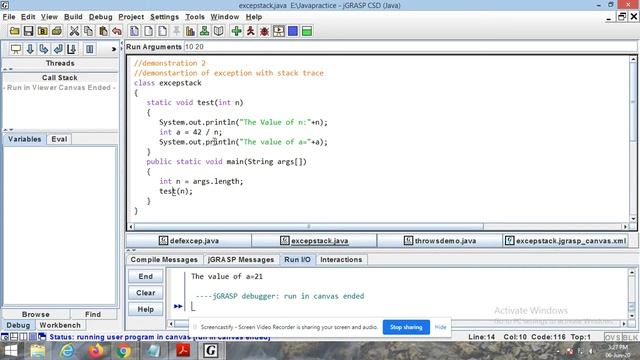
Task: Collapse the message pane using its small arrows
Action: [131, 250]
